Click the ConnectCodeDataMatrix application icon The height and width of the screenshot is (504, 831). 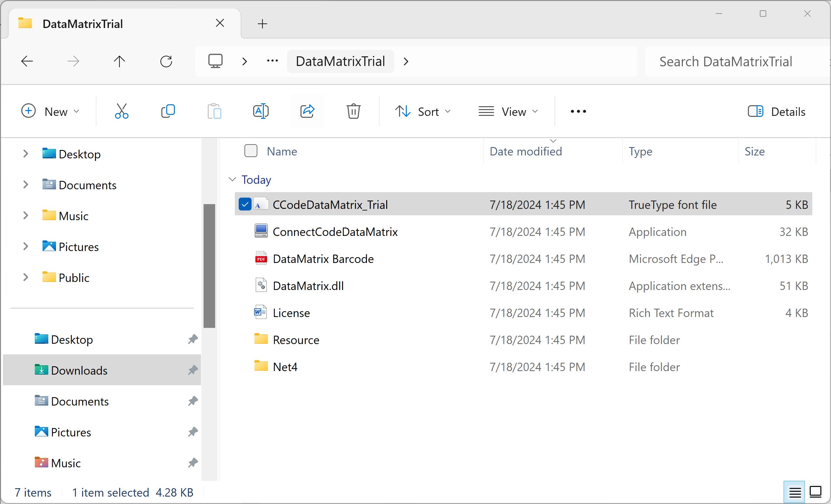click(261, 231)
